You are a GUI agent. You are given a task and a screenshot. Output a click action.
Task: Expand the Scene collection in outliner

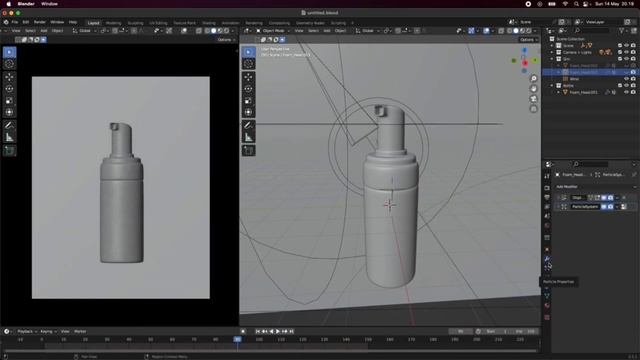point(552,46)
